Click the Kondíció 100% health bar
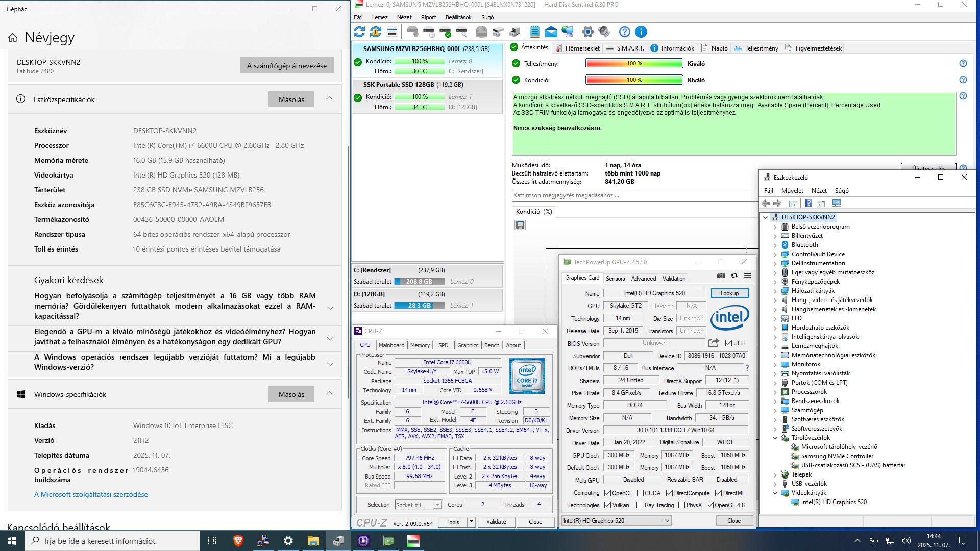This screenshot has height=551, width=980. coord(634,80)
